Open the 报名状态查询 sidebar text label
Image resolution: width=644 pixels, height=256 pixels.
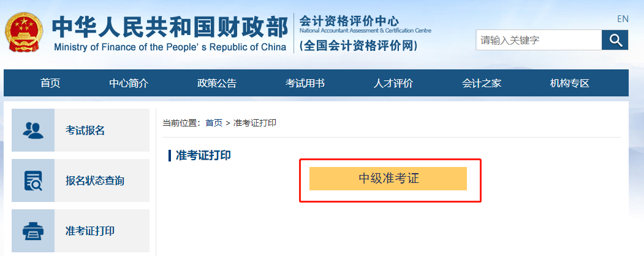tap(95, 180)
